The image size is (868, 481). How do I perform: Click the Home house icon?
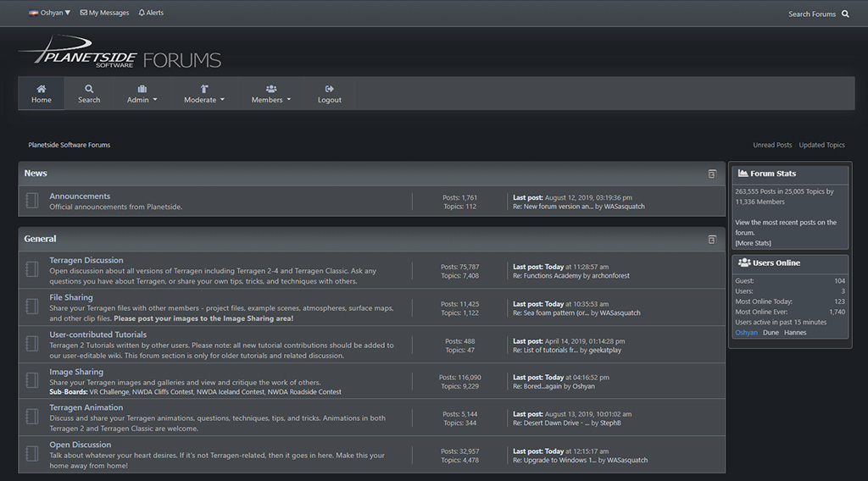pyautogui.click(x=42, y=88)
